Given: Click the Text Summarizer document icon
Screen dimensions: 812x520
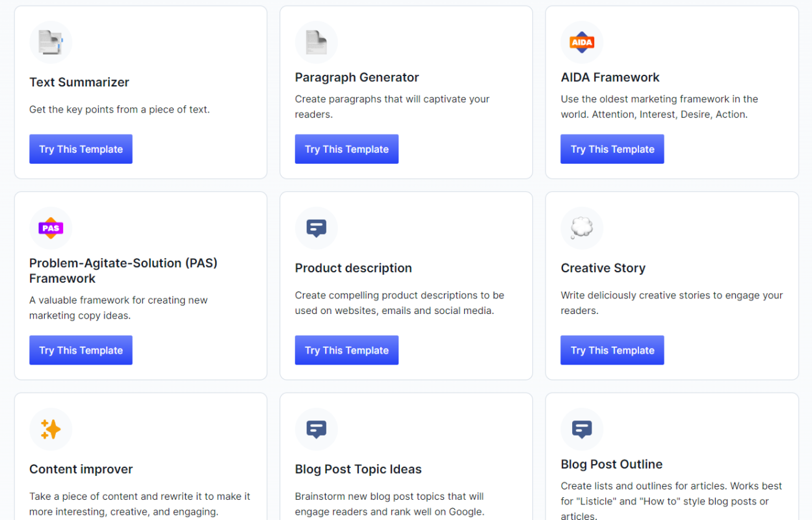Looking at the screenshot, I should point(51,43).
